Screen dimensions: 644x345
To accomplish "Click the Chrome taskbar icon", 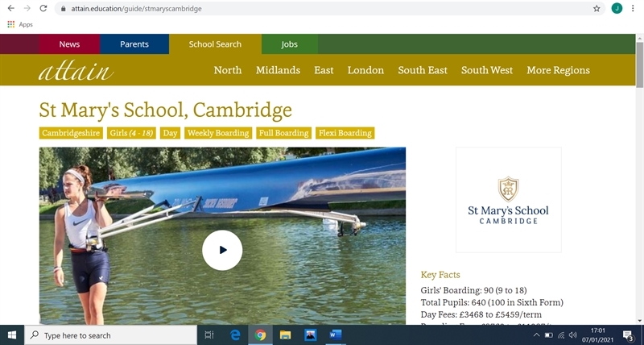I will (x=260, y=335).
